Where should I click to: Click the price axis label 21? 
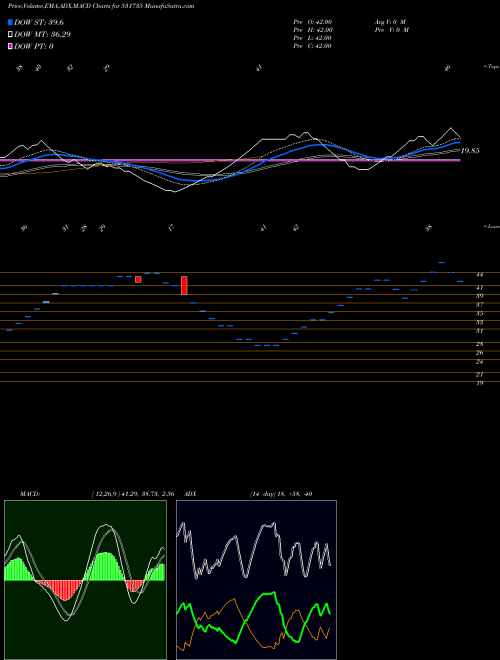pyautogui.click(x=479, y=374)
